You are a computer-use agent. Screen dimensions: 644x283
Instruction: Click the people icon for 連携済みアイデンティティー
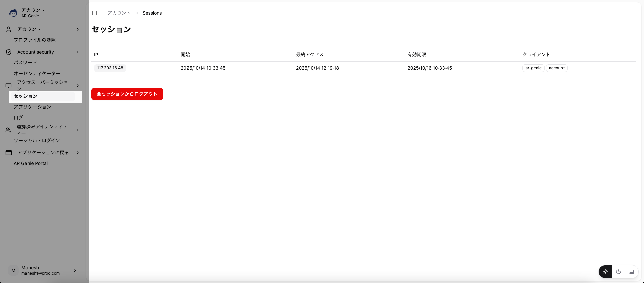[9, 130]
